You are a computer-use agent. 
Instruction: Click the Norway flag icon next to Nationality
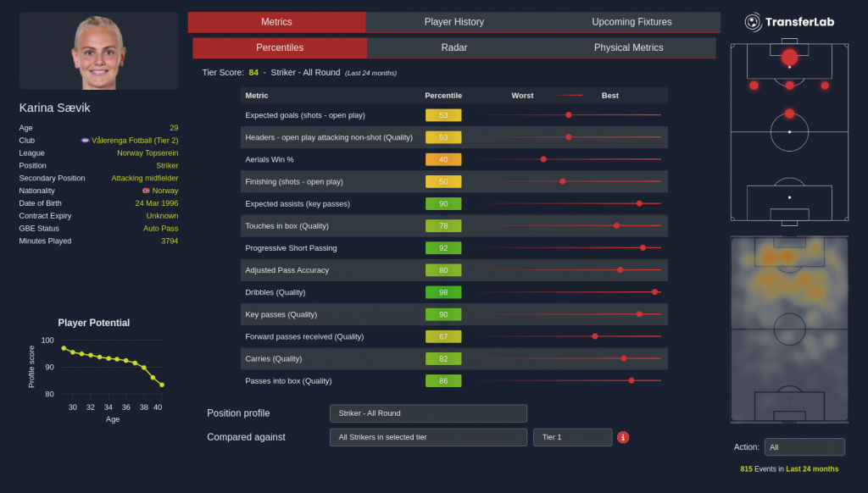coord(146,191)
